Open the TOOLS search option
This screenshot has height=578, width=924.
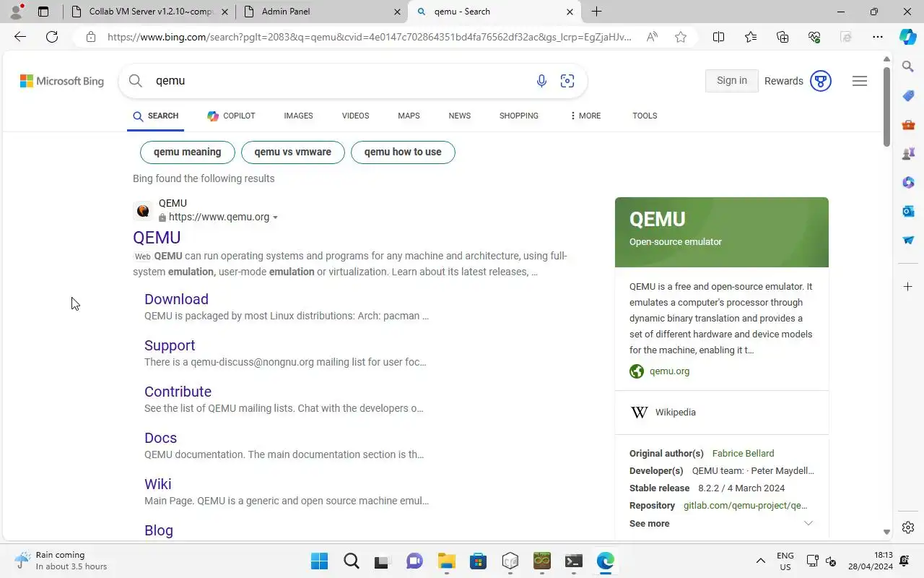point(645,116)
